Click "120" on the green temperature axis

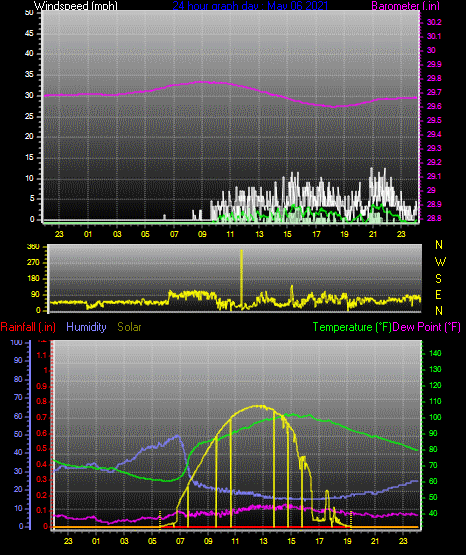(x=435, y=385)
